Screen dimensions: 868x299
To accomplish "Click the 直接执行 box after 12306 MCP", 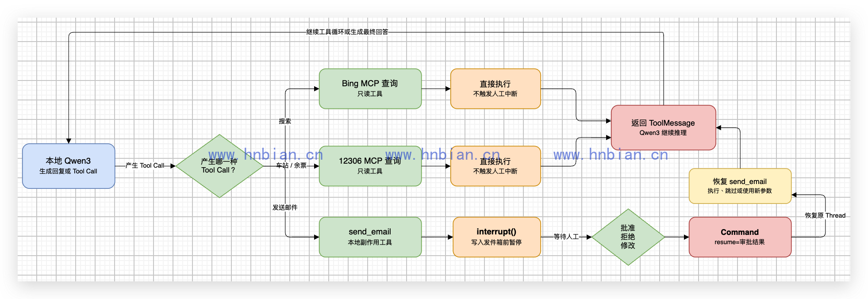I will 495,166.
